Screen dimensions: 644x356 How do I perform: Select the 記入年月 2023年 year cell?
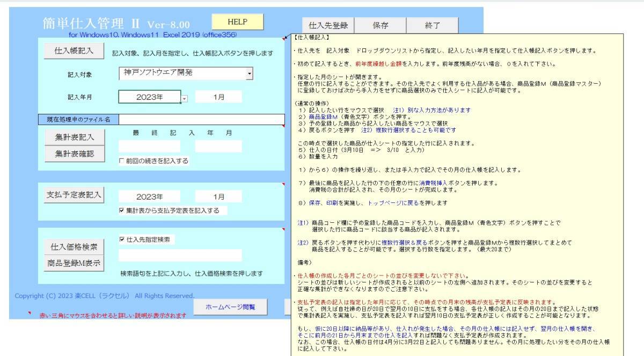click(x=149, y=97)
